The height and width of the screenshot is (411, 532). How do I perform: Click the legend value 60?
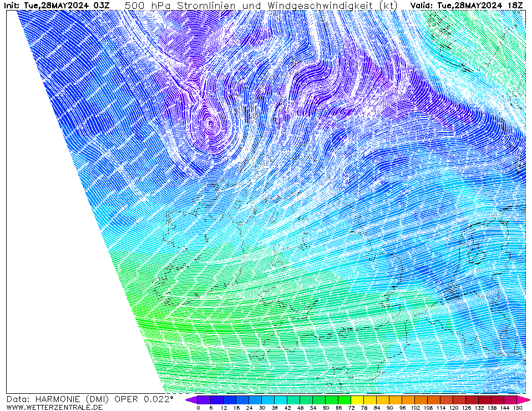(326, 408)
